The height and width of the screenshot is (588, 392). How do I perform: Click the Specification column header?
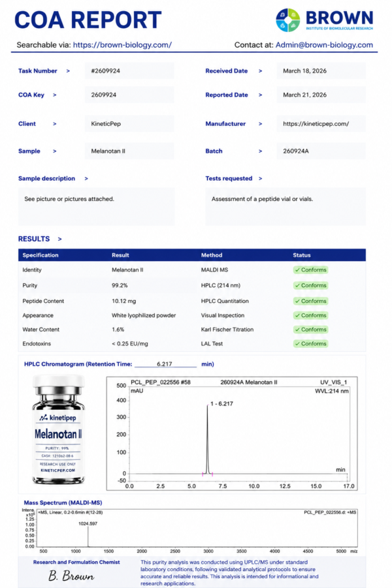pos(40,255)
